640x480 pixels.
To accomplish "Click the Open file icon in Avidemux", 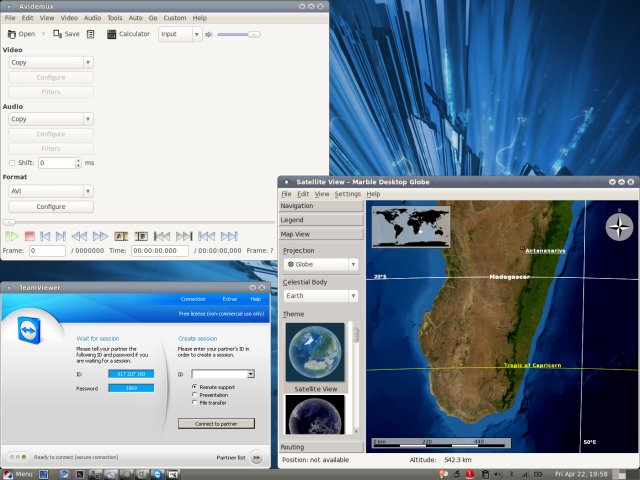I will click(x=11, y=34).
